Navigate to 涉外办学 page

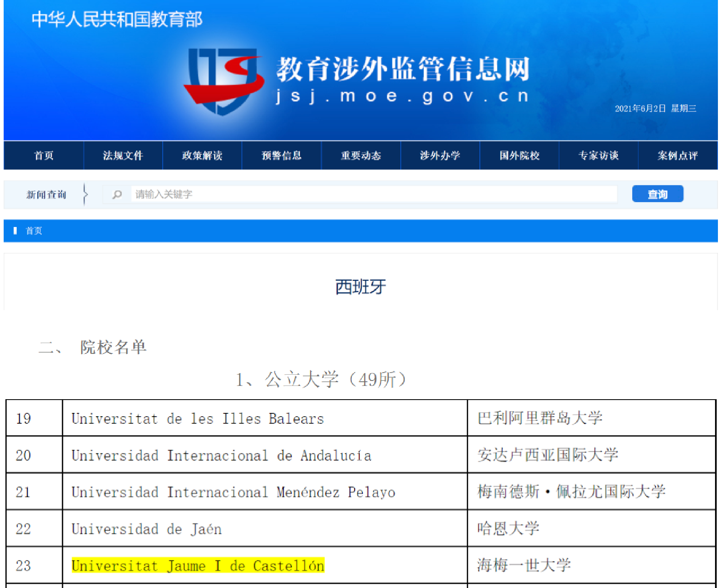tap(440, 156)
